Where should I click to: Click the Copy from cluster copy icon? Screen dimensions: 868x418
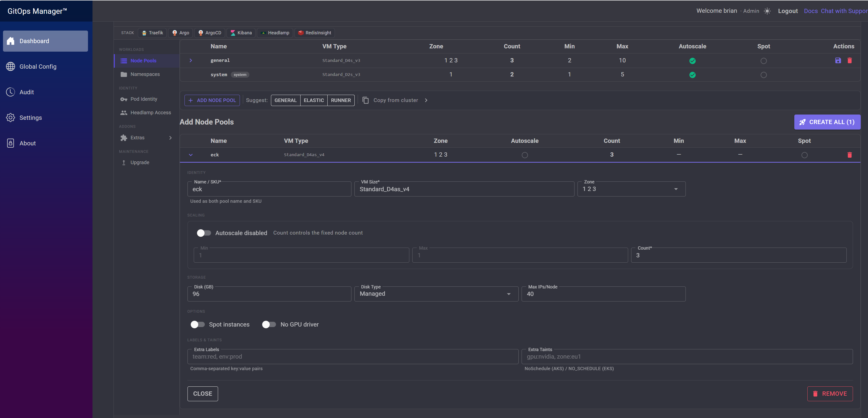coord(365,100)
